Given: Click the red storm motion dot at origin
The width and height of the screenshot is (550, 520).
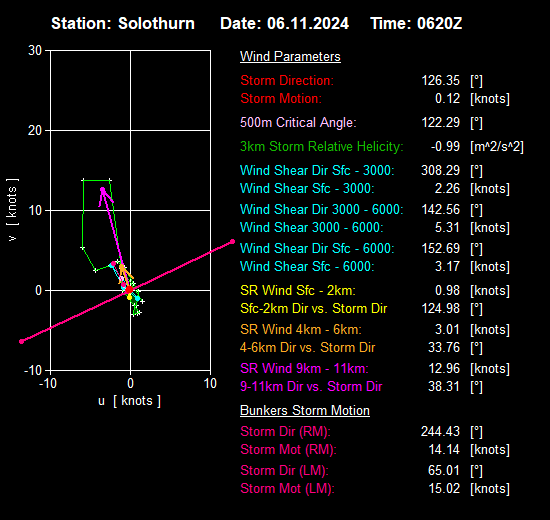Looking at the screenshot, I should click(x=129, y=290).
